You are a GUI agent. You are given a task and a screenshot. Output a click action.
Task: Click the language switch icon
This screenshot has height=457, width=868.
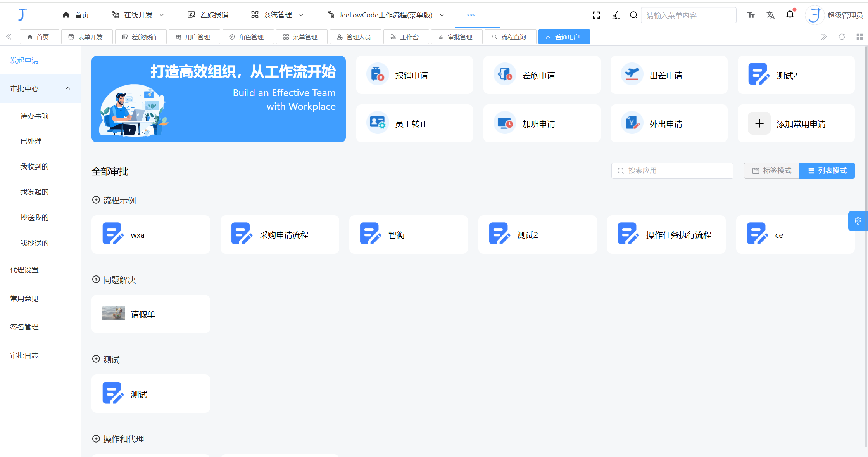(770, 15)
